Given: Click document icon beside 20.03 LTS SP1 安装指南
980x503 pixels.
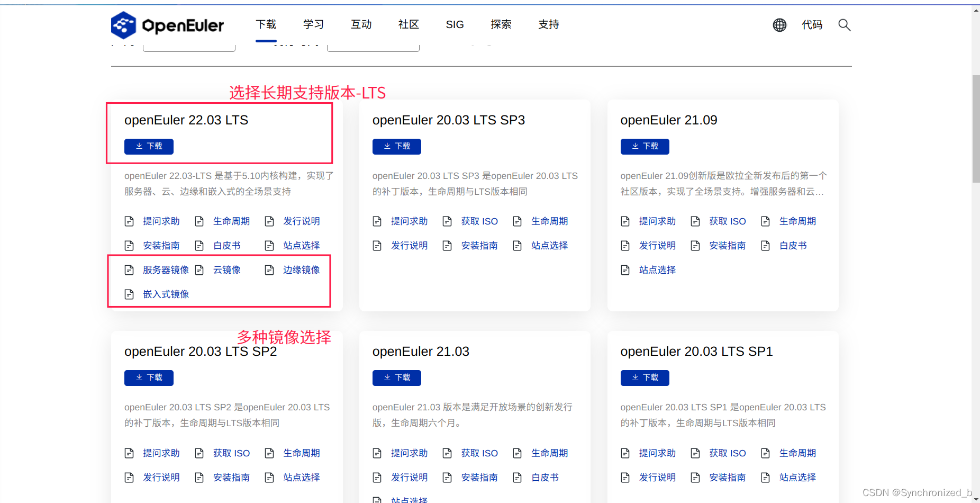Looking at the screenshot, I should pos(695,478).
